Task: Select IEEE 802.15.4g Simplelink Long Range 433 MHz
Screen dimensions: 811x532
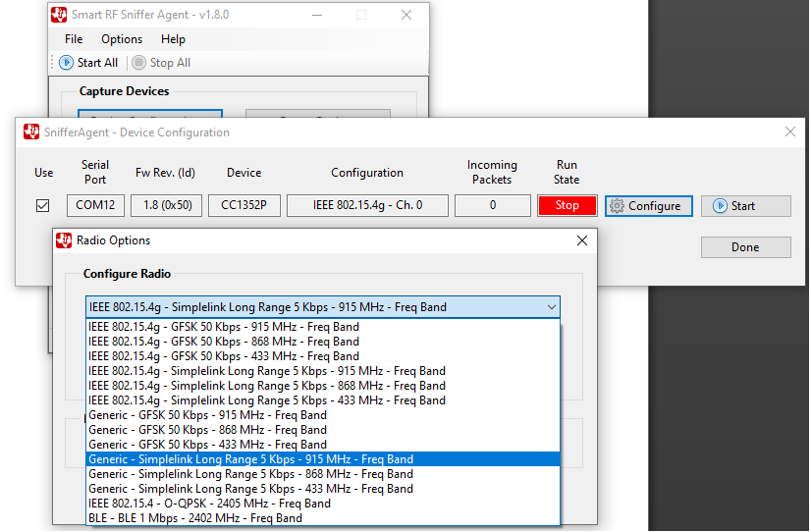Action: [323, 400]
